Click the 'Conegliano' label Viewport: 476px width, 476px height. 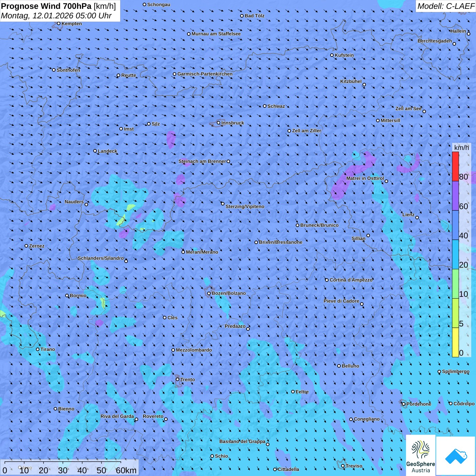pos(367,419)
